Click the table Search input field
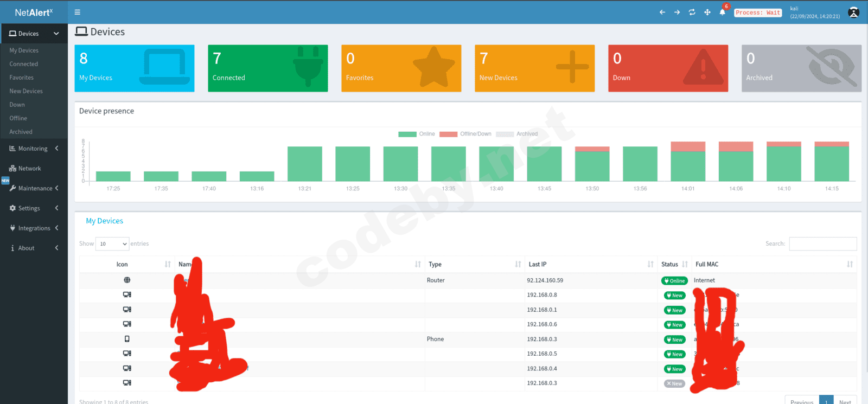This screenshot has height=404, width=868. pos(822,244)
